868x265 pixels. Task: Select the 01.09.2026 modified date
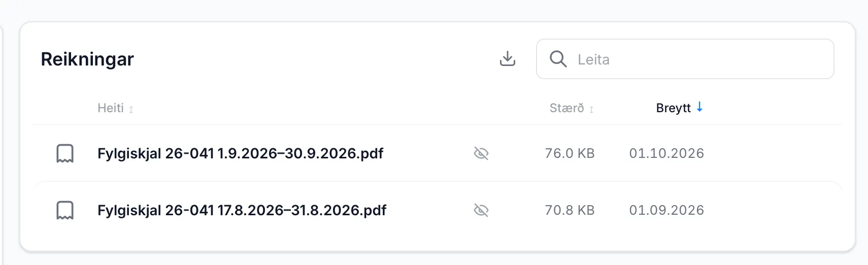click(x=666, y=210)
